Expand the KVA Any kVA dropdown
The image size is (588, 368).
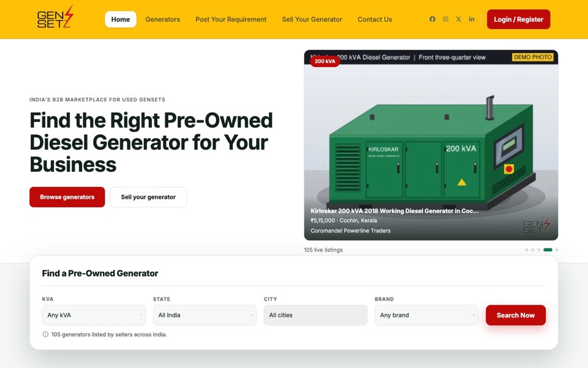coord(94,315)
